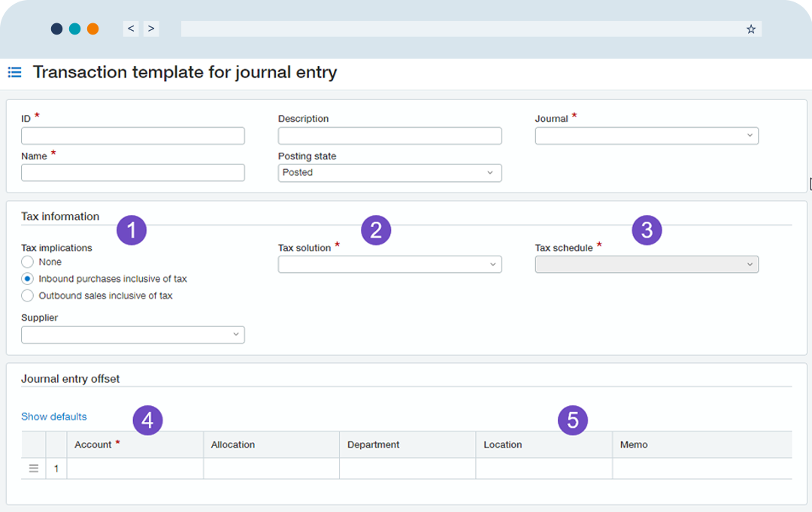Focus the Name text field

click(x=132, y=173)
